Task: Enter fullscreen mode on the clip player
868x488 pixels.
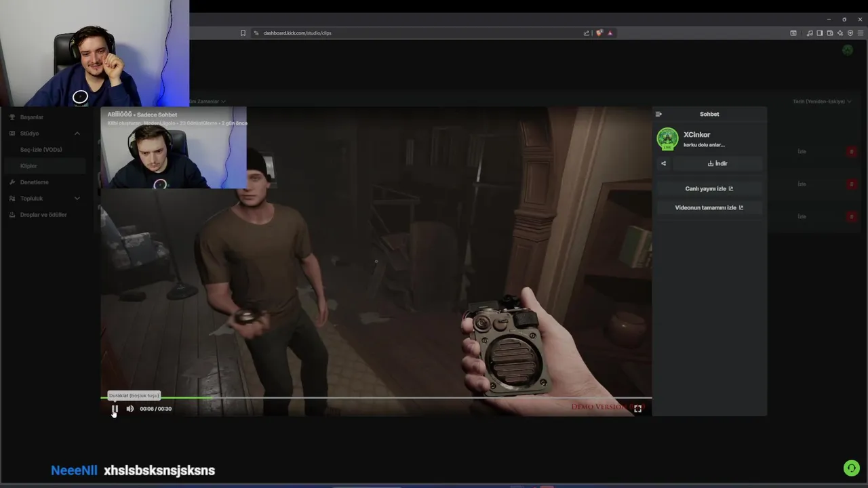Action: 637,409
